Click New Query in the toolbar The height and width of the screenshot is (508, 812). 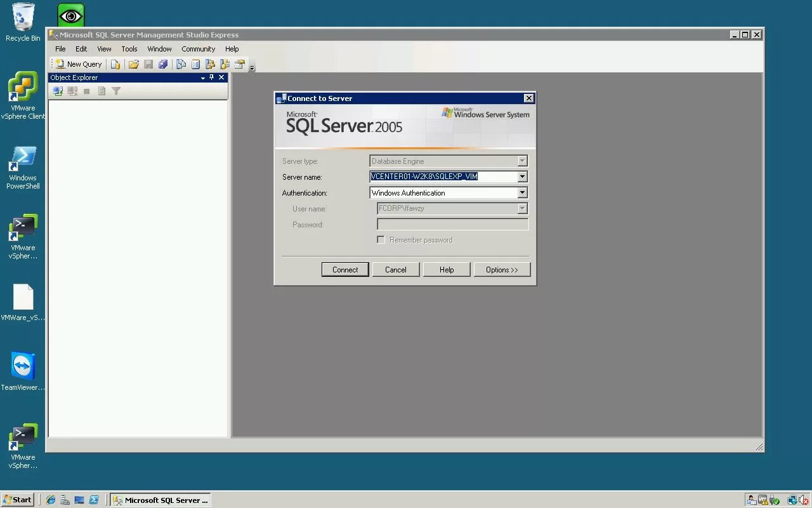[x=79, y=64]
